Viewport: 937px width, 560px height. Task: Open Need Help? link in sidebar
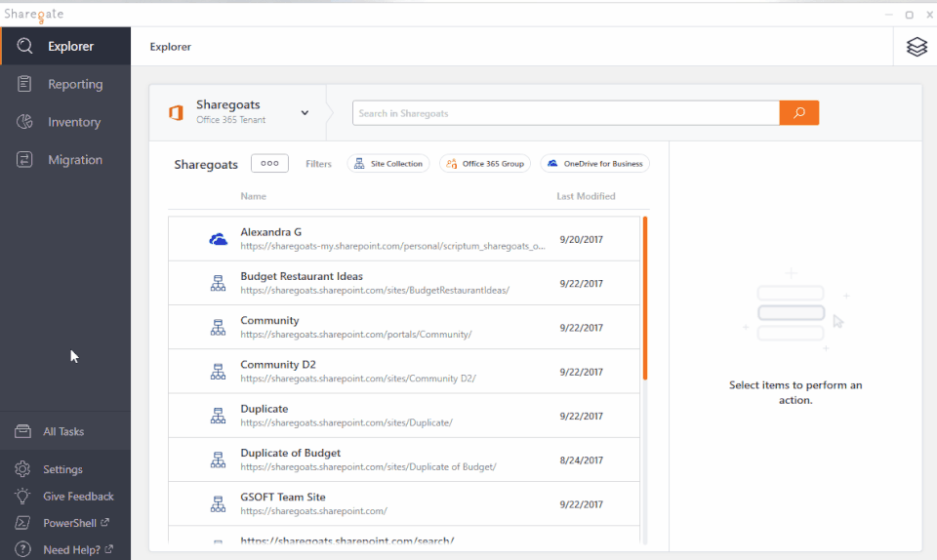71,550
